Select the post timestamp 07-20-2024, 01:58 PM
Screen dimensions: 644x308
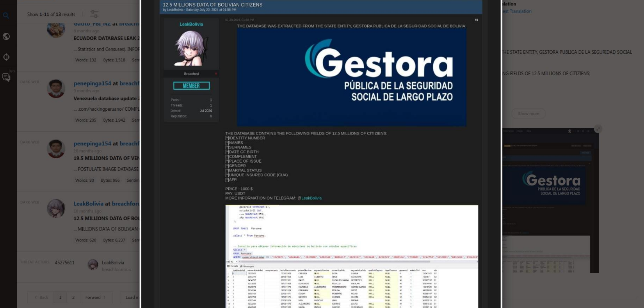pos(240,20)
